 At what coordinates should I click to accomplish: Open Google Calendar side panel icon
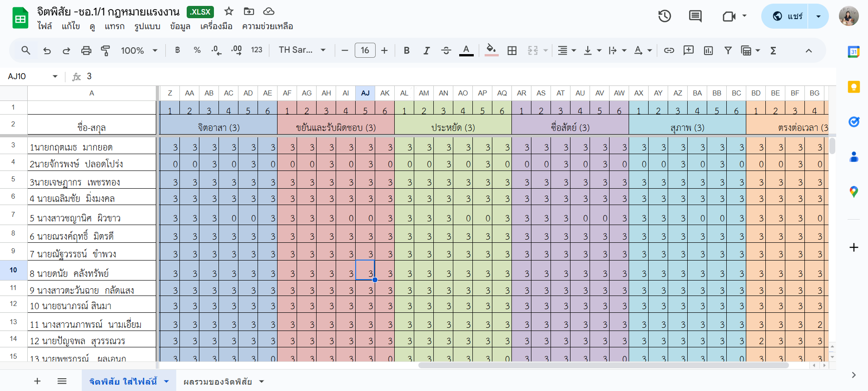pos(854,52)
